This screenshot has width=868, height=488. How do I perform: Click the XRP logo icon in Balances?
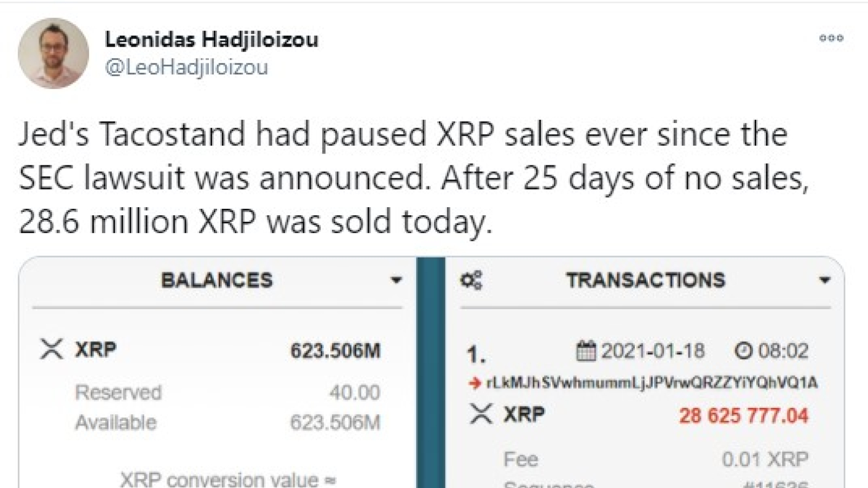52,349
